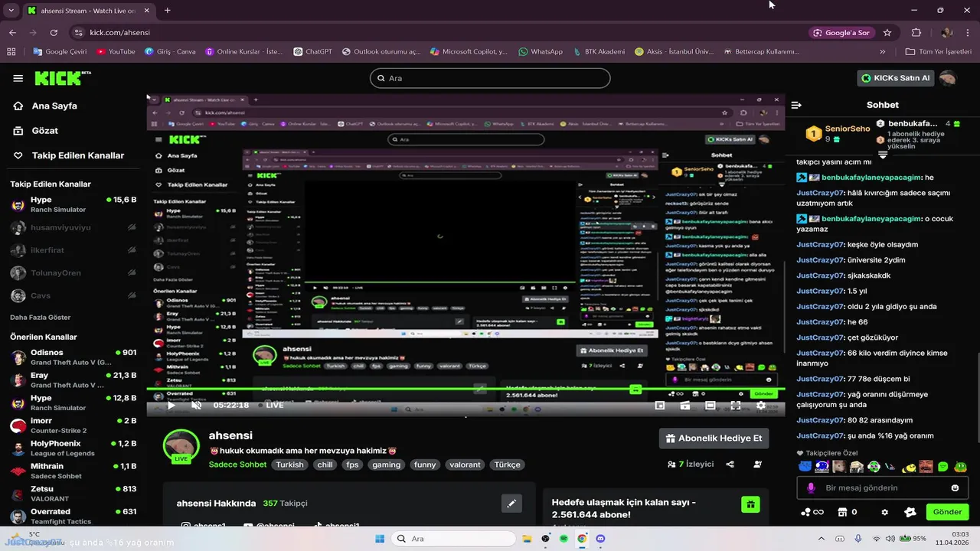The width and height of the screenshot is (980, 551).
Task: Open chat settings gear icon
Action: tap(885, 512)
